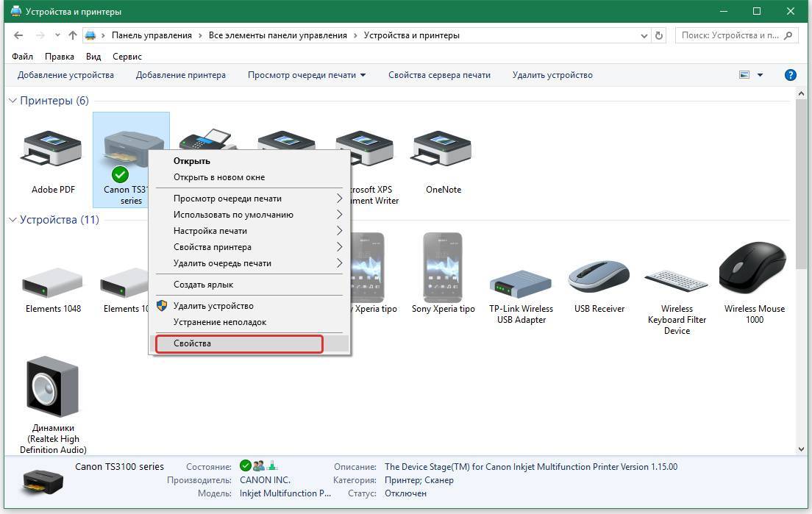Open the view options dropdown arrow

pos(760,75)
